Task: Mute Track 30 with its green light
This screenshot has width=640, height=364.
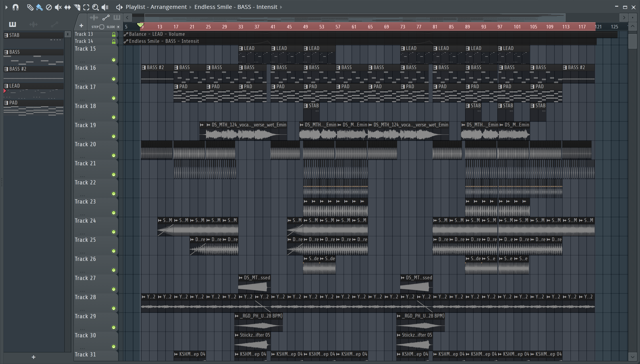Action: (x=114, y=346)
